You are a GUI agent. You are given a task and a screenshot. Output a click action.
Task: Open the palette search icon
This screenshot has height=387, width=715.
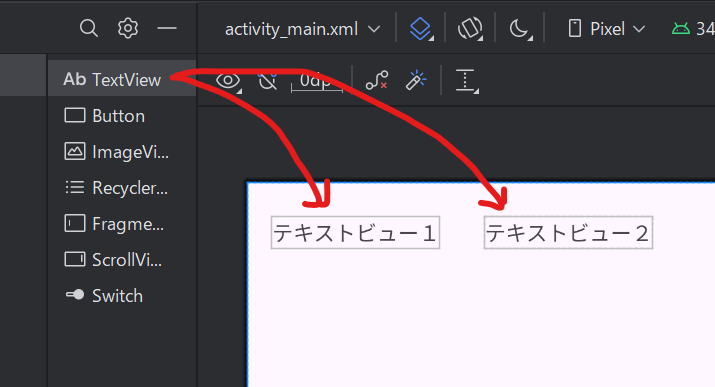tap(88, 28)
